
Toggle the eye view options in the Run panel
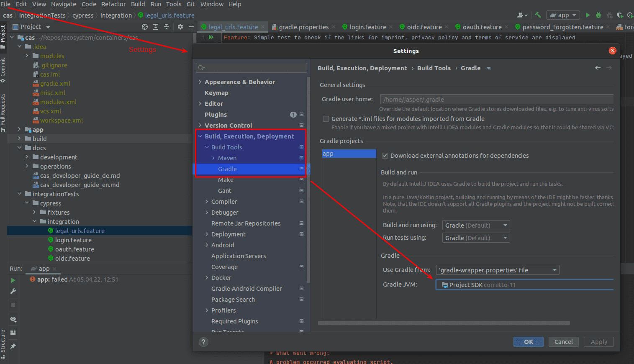click(13, 319)
